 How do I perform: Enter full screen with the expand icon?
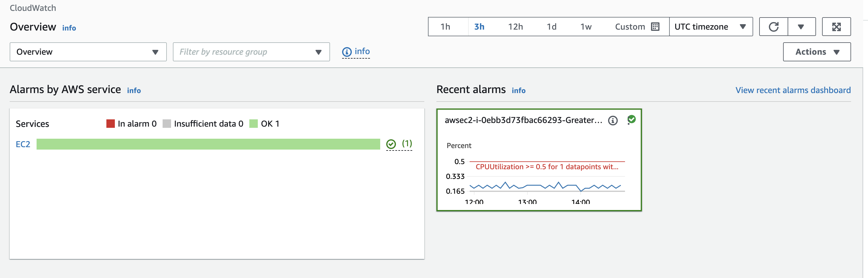836,27
